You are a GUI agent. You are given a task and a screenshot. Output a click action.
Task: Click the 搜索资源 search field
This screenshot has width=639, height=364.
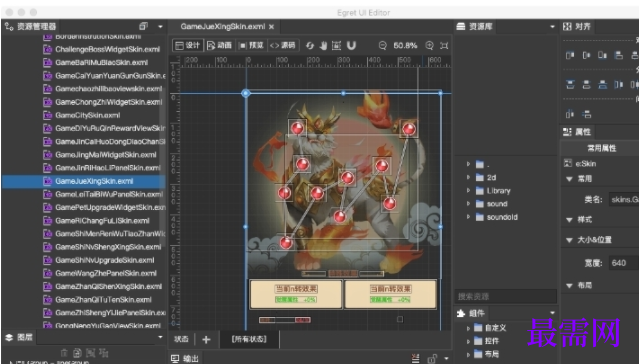(x=506, y=296)
